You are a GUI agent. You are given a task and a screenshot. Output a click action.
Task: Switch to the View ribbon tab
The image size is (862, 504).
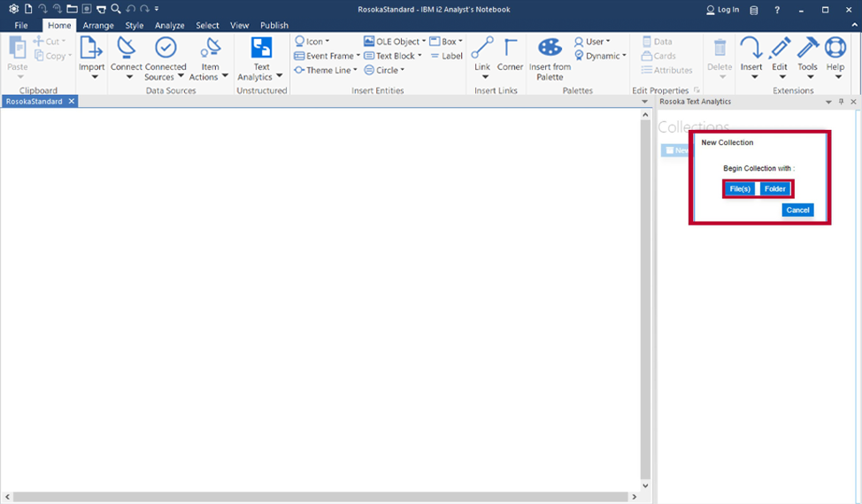[239, 26]
